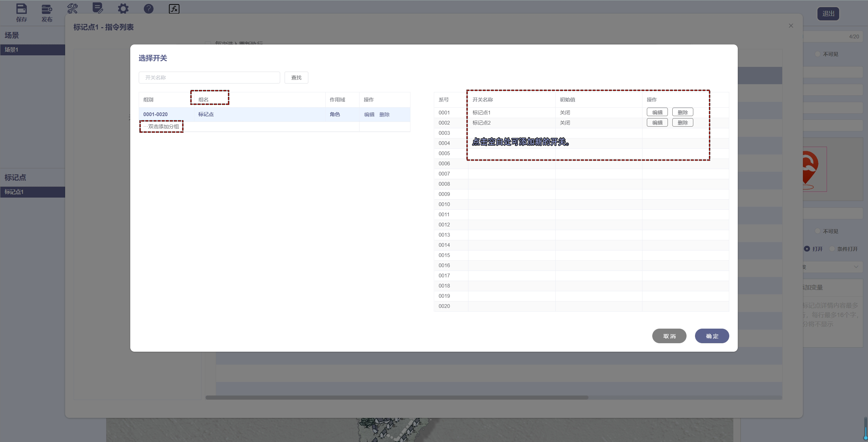Viewport: 868px width, 442px height.
Task: Click 编辑 button for 标记点2 switch
Action: pyautogui.click(x=657, y=123)
